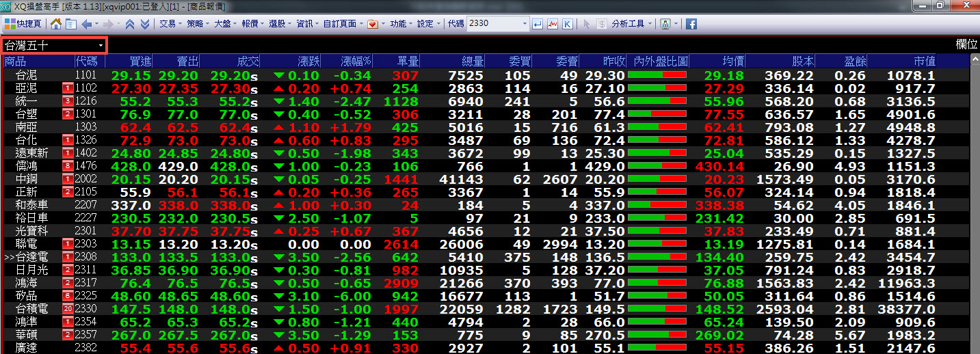The image size is (980, 354).
Task: Open the 台灣五十 list dropdown
Action: (54, 45)
